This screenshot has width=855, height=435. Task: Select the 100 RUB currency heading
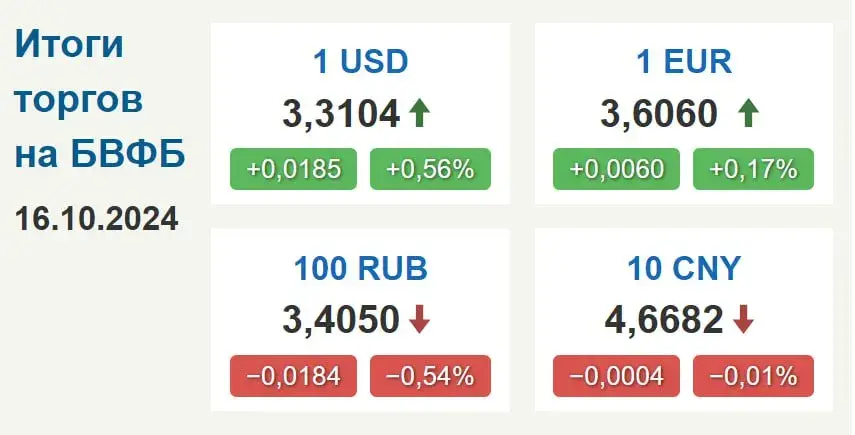tap(360, 268)
